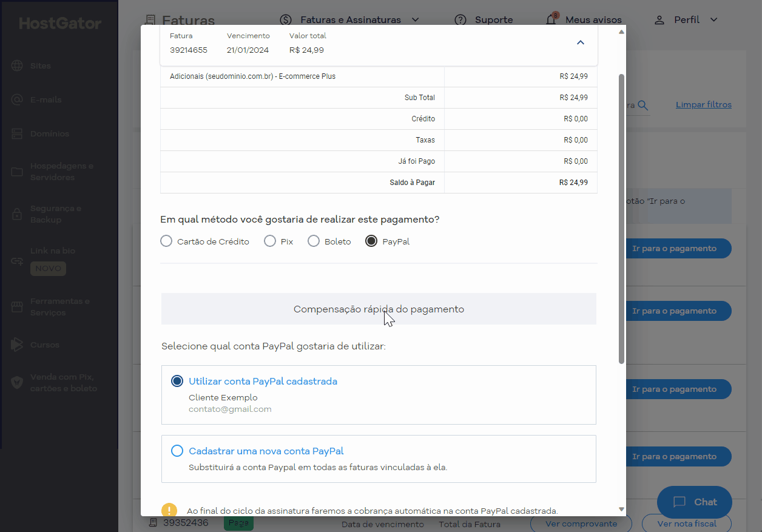Open Domínios in the sidebar menu
Viewport: 762px width, 532px height.
coord(50,133)
